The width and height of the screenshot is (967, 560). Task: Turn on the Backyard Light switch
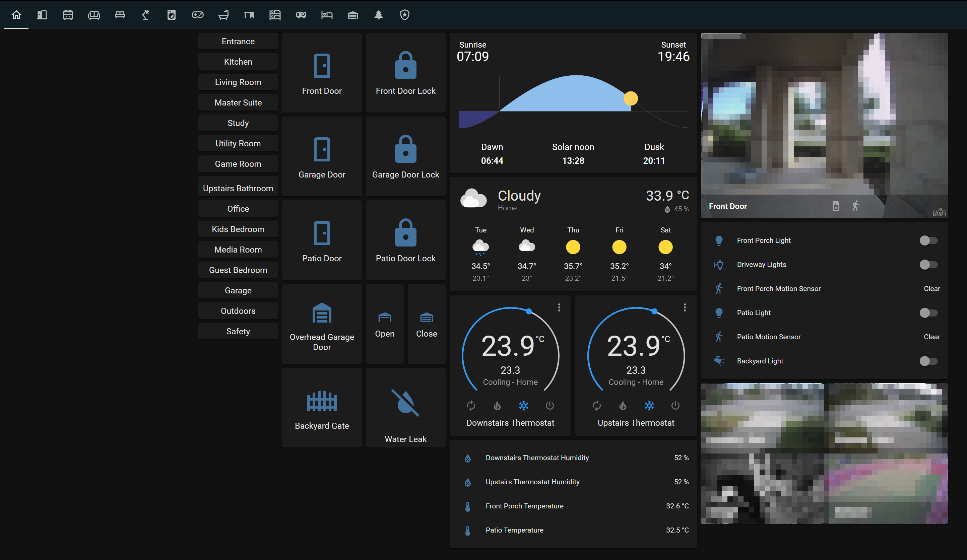pyautogui.click(x=928, y=361)
